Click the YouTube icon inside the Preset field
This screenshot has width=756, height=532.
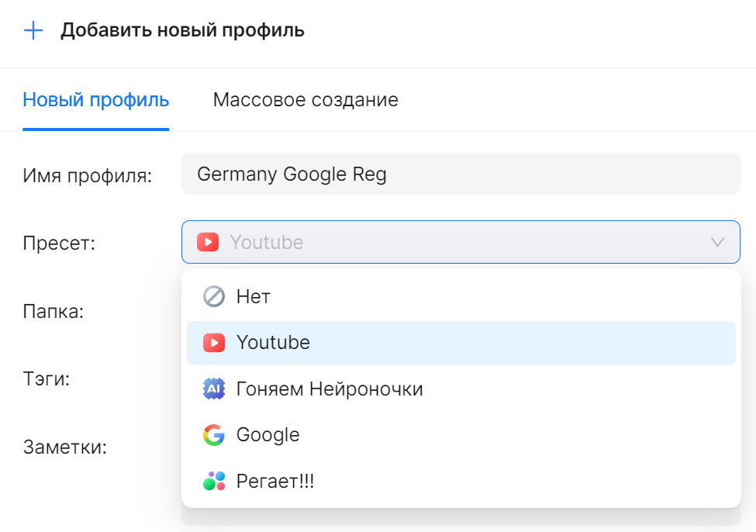point(208,242)
